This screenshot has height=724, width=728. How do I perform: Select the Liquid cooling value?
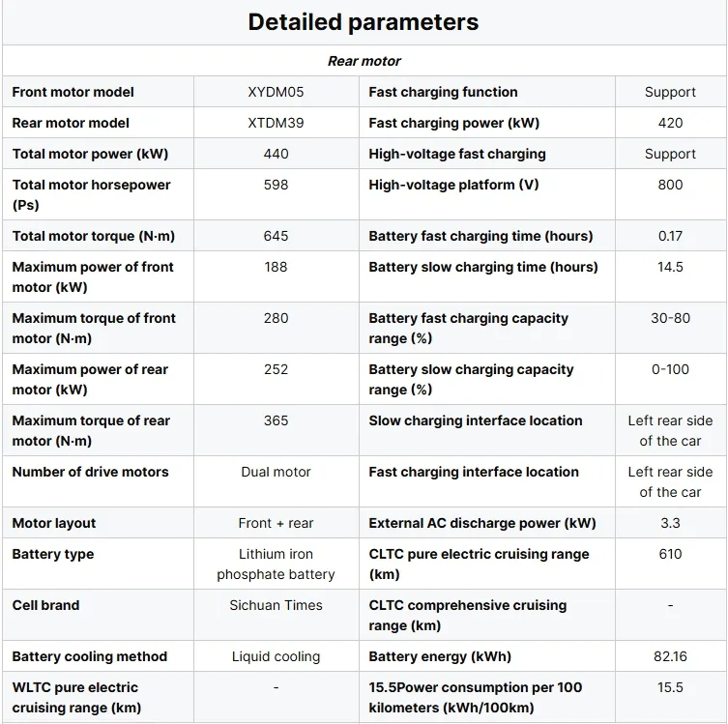click(276, 656)
